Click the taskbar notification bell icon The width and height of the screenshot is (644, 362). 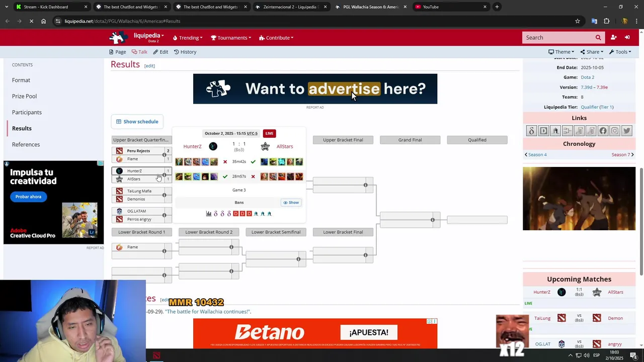click(x=633, y=355)
